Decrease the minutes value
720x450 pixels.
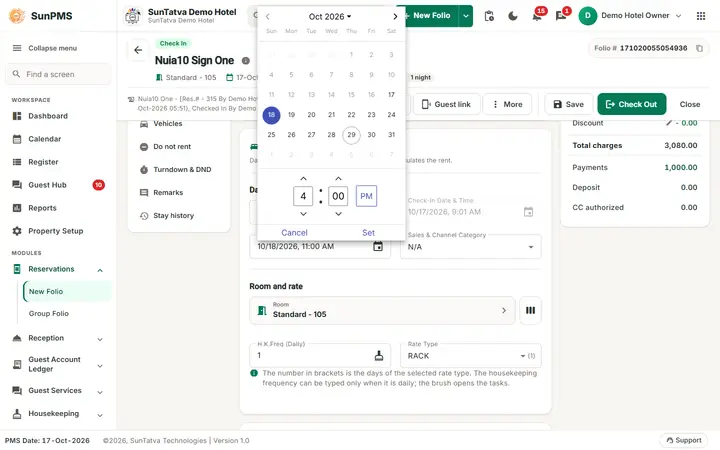(338, 214)
